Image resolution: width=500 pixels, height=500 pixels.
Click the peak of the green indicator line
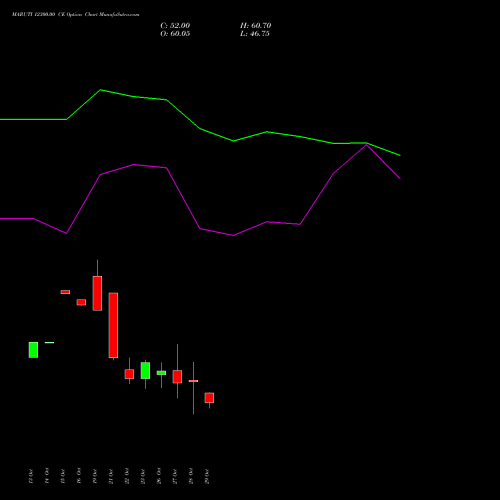(101, 90)
